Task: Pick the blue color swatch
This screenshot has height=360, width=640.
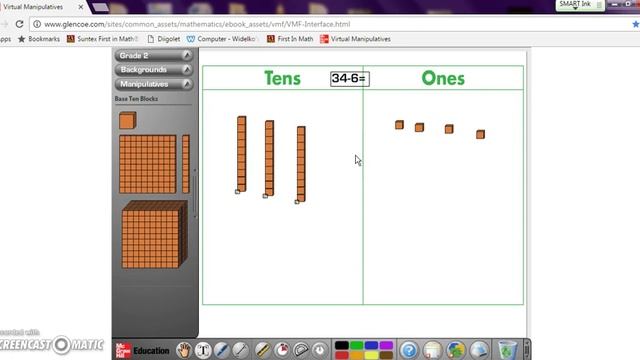Action: [x=371, y=345]
